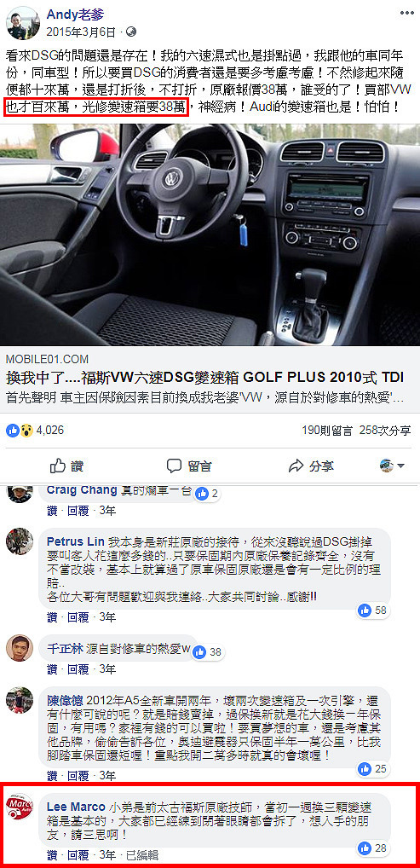The height and width of the screenshot is (868, 420).
Task: Open the 2015年3月6日 timestamp link
Action: pyautogui.click(x=81, y=32)
